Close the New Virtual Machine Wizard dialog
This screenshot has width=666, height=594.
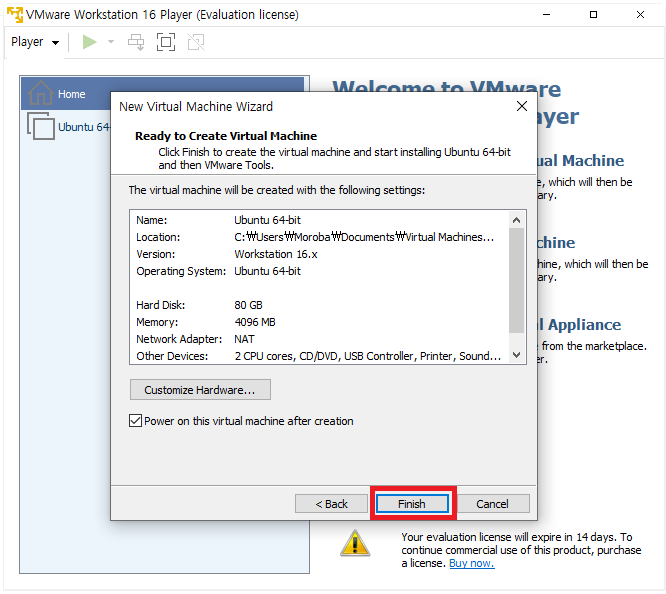coord(522,106)
